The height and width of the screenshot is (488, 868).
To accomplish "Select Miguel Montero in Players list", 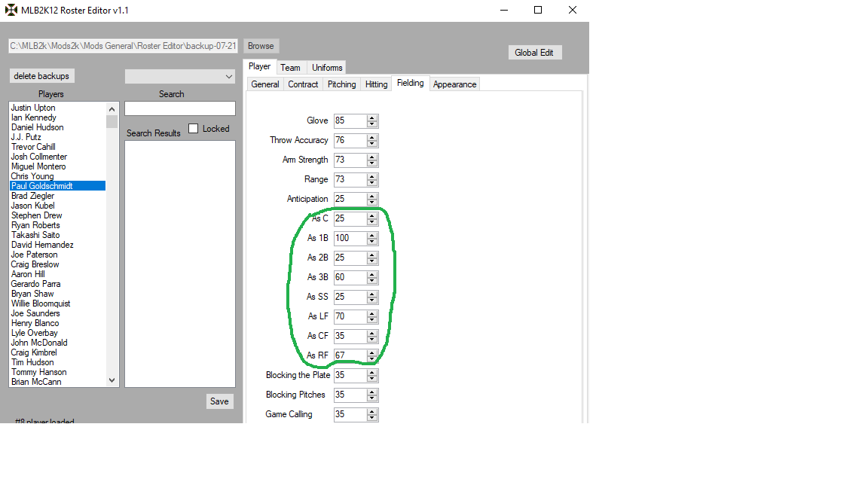I will click(x=57, y=166).
